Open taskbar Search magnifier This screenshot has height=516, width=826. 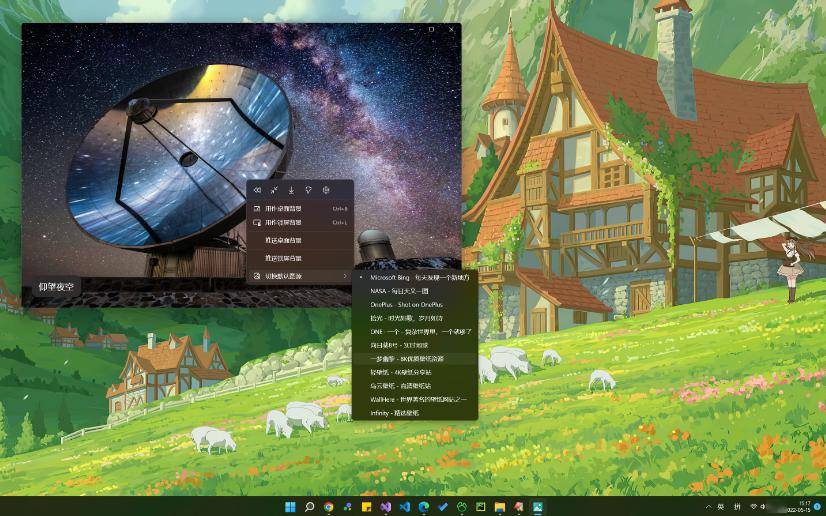pyautogui.click(x=309, y=507)
